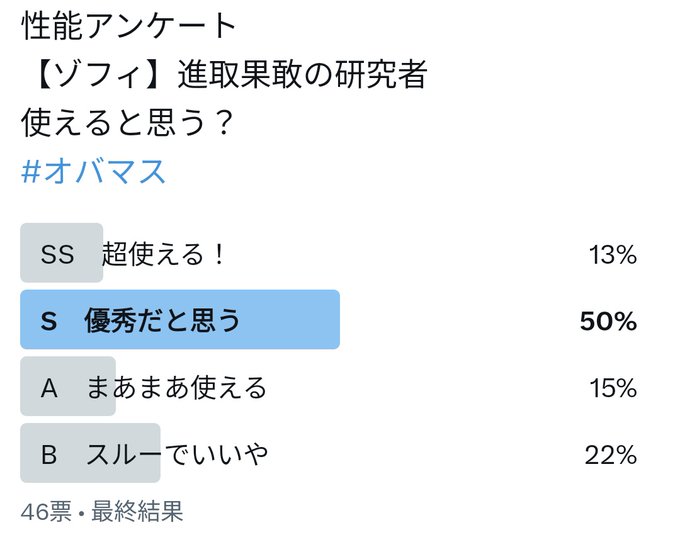
Task: Click the 使えると思う？ question line
Action: pyautogui.click(x=128, y=123)
